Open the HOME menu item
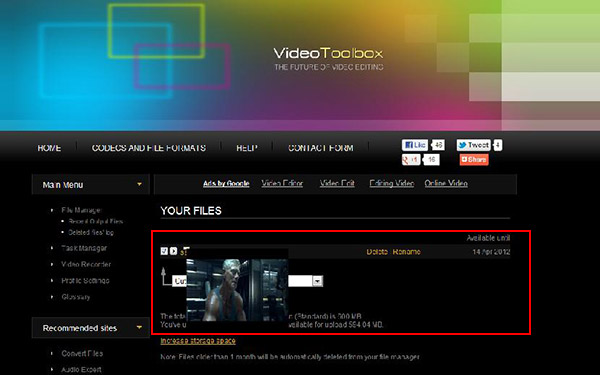The height and width of the screenshot is (375, 600). point(49,148)
